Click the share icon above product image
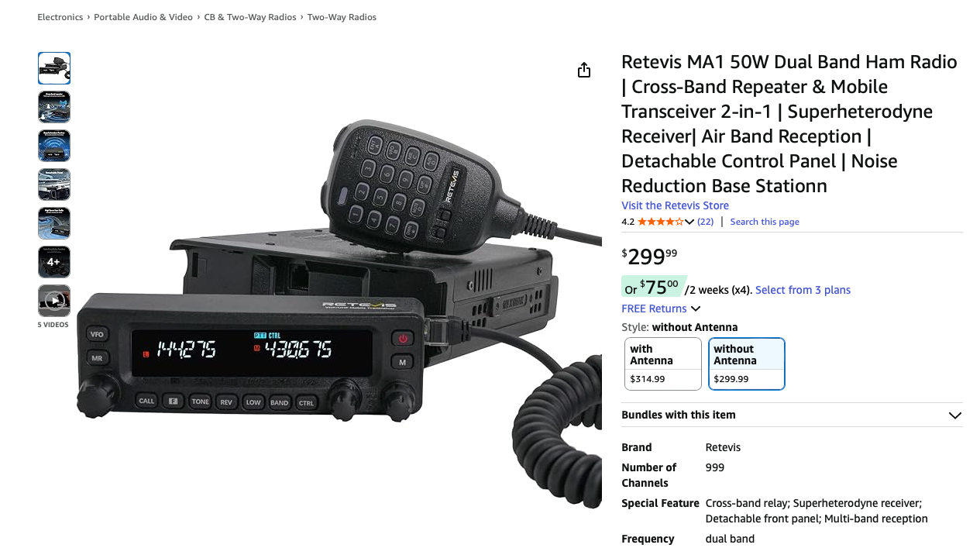The image size is (980, 548). coord(584,71)
